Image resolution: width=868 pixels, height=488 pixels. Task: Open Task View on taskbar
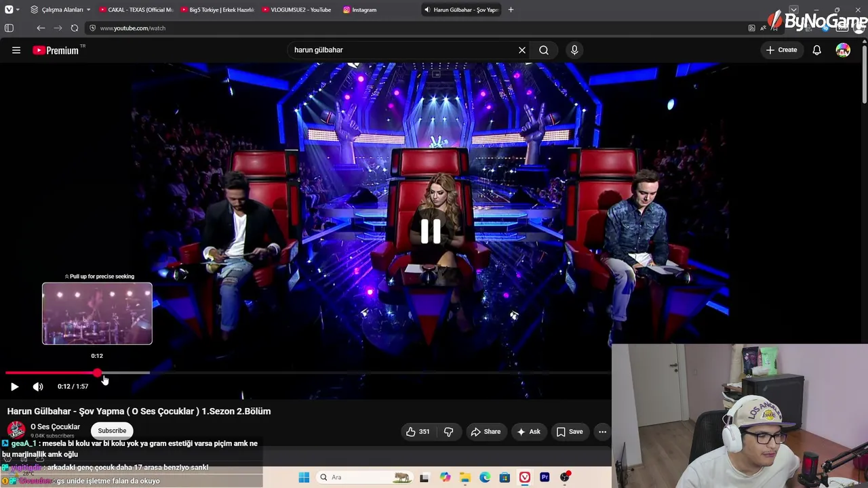pyautogui.click(x=425, y=477)
